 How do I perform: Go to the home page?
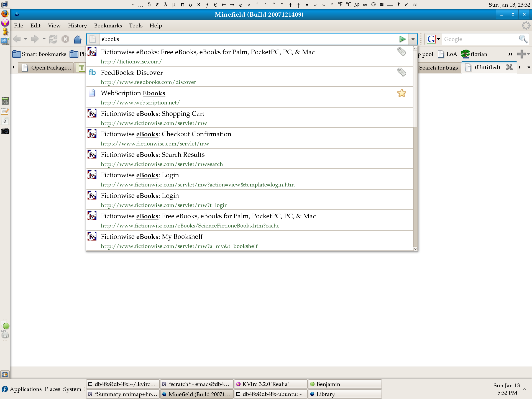78,39
